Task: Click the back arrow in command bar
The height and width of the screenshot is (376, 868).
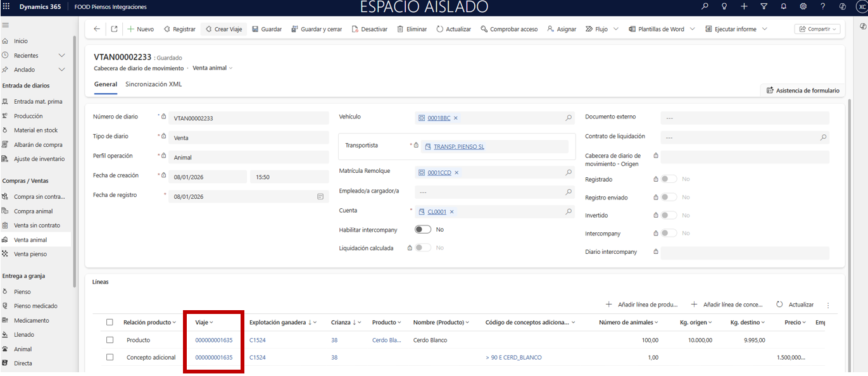Action: coord(97,29)
